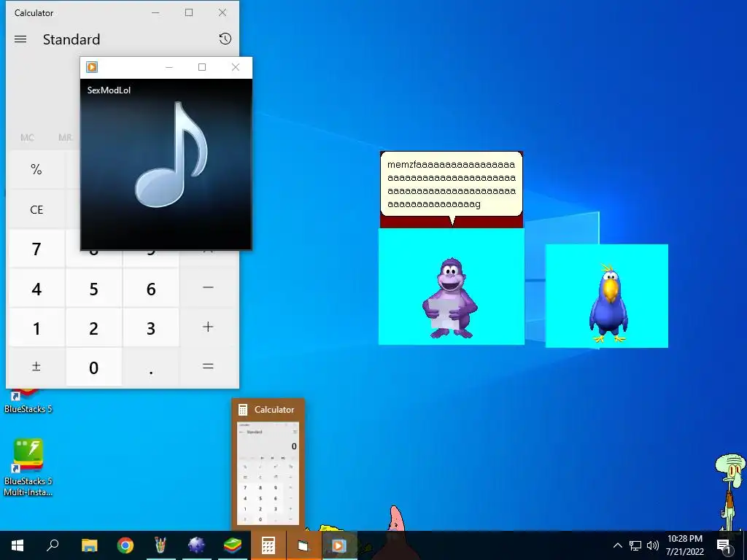
Task: Launch Google Chrome from taskbar
Action: (125, 545)
